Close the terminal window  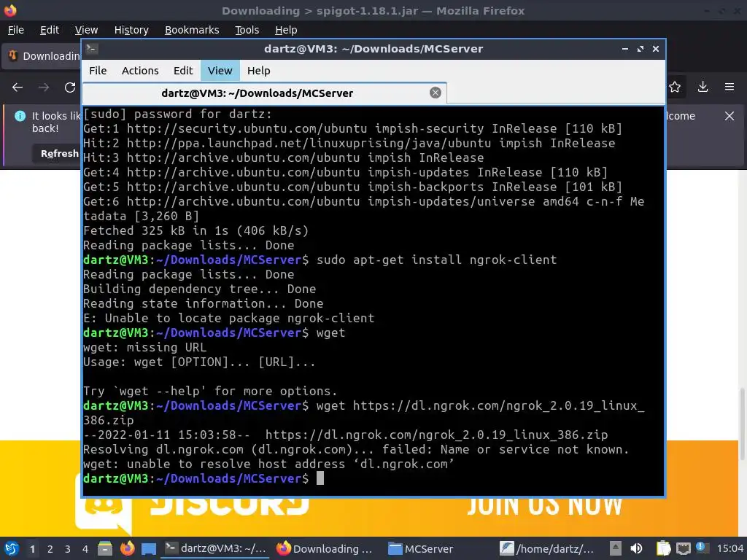[x=656, y=49]
